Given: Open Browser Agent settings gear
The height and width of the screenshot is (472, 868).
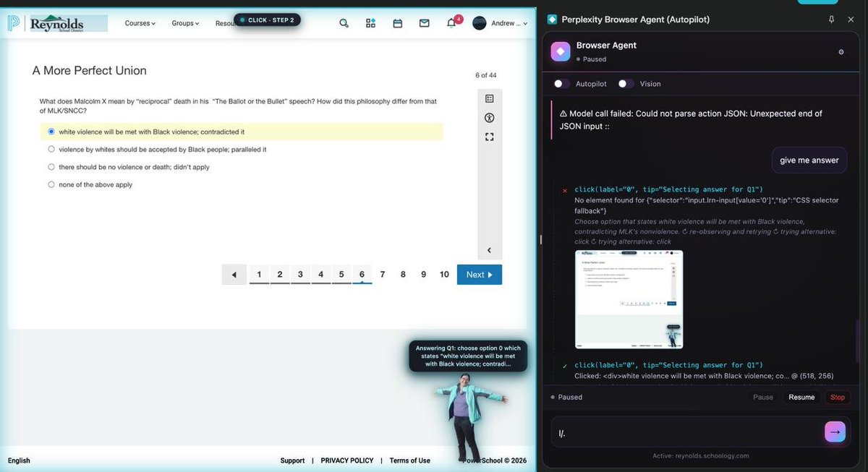Looking at the screenshot, I should [841, 52].
